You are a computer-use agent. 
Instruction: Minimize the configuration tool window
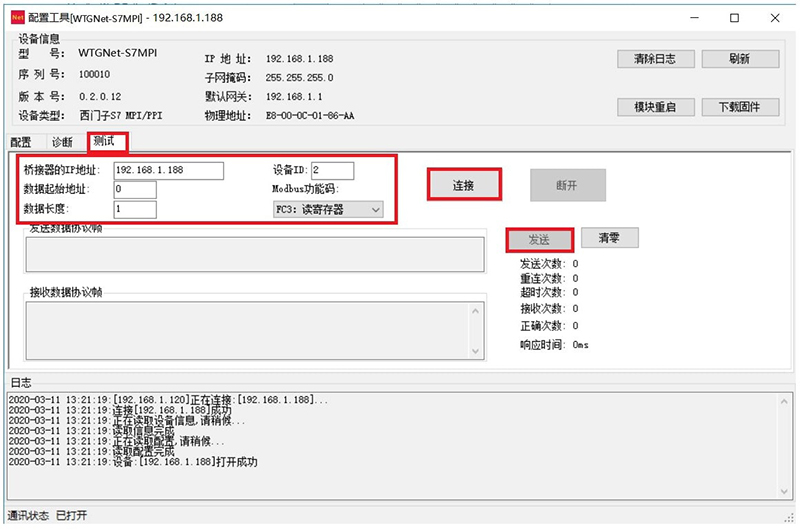tap(694, 18)
